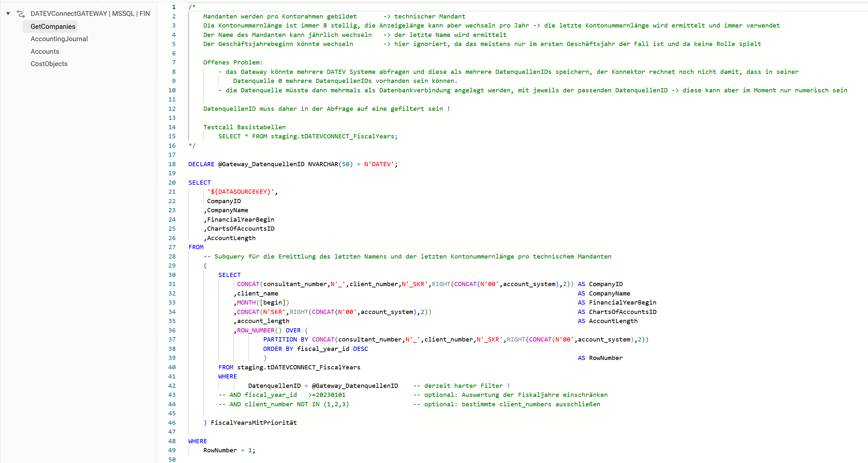Collapse the DATEVConnectGATEWAY tree node
Screen dimensions: 868x463
click(8, 14)
